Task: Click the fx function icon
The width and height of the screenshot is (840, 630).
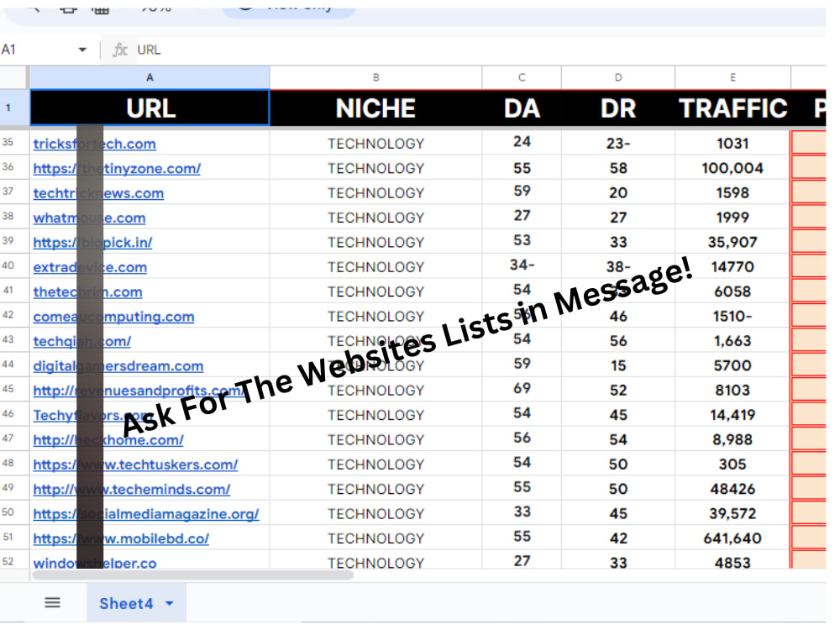Action: click(119, 50)
